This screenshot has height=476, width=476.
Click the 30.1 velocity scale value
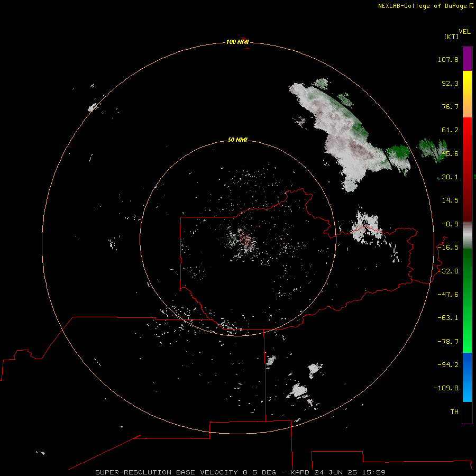click(450, 177)
